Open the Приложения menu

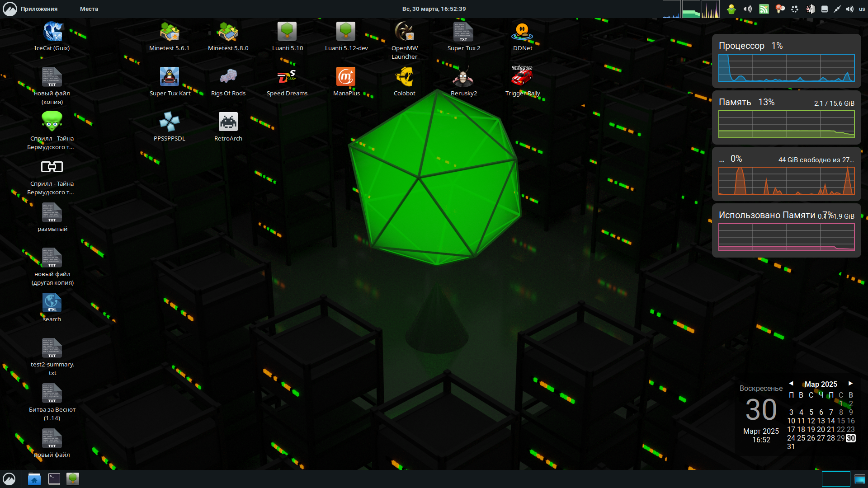[39, 9]
